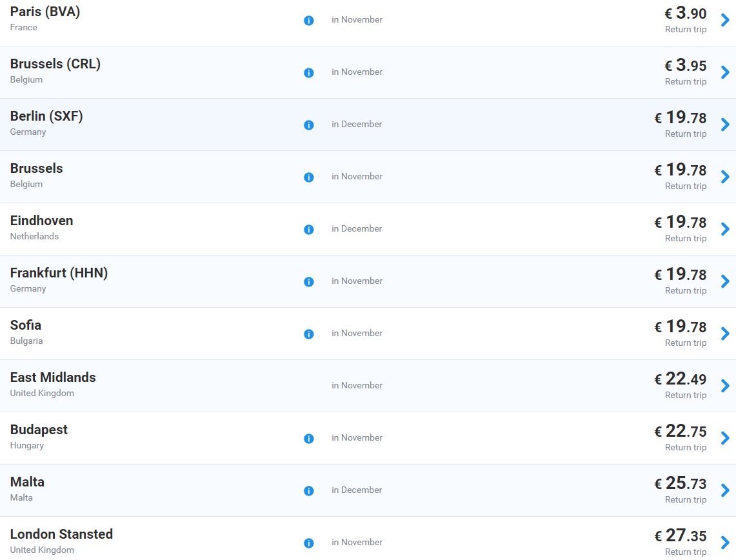
Task: Select the €22.75 Budapest price
Action: click(681, 431)
